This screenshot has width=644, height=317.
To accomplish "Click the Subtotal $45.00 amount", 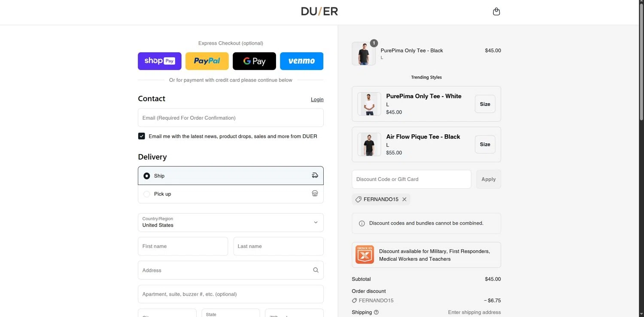I will tap(493, 279).
